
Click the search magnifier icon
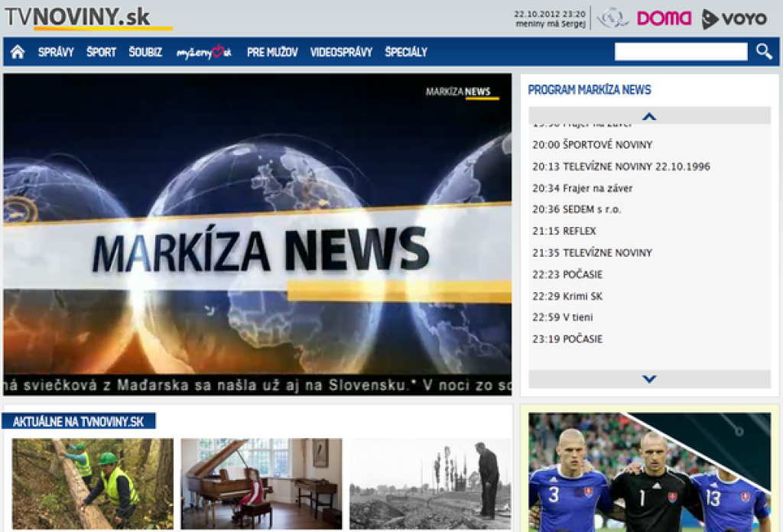point(764,51)
